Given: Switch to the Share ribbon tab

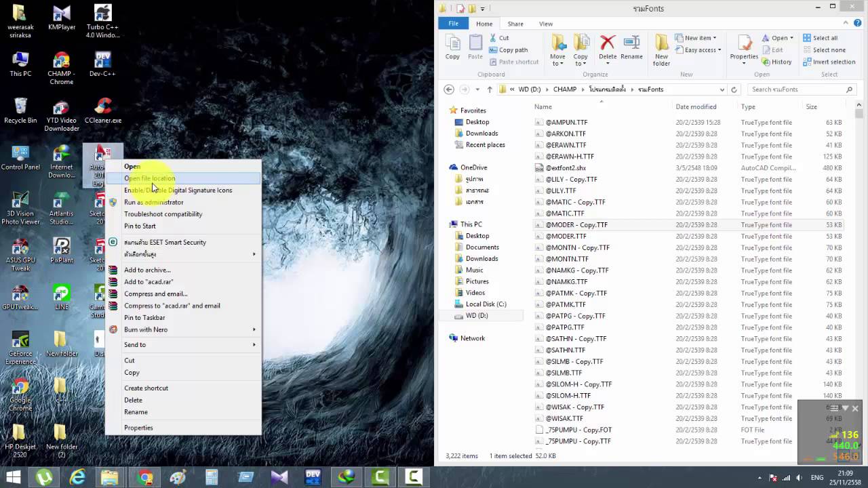Looking at the screenshot, I should (x=515, y=24).
